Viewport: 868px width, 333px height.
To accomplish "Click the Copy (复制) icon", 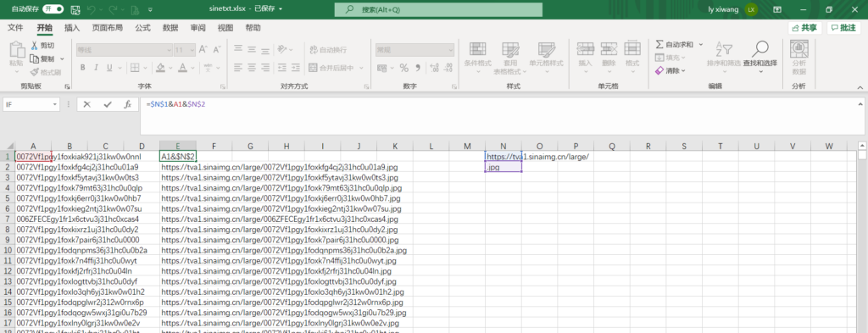I will [34, 58].
